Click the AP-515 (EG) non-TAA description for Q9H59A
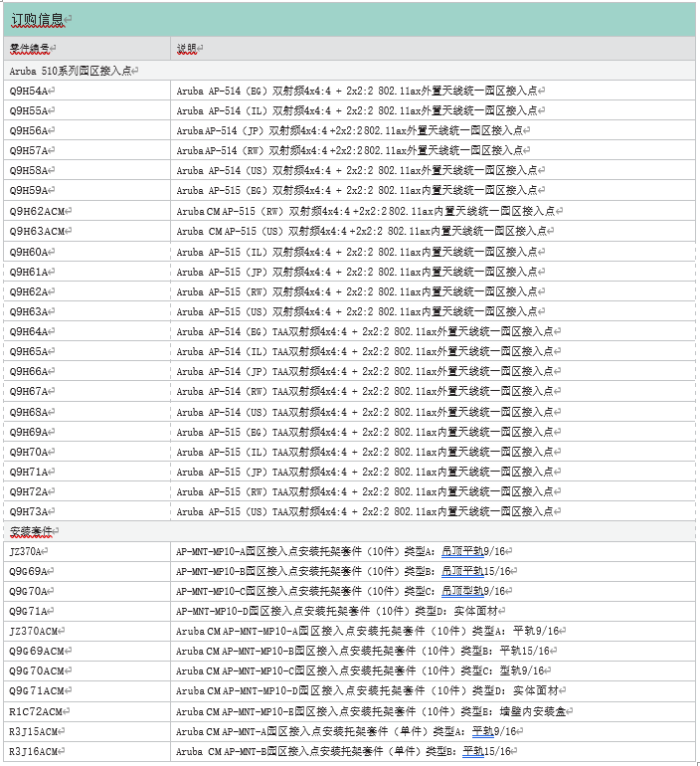Viewport: 700px width, 766px height. (x=357, y=191)
